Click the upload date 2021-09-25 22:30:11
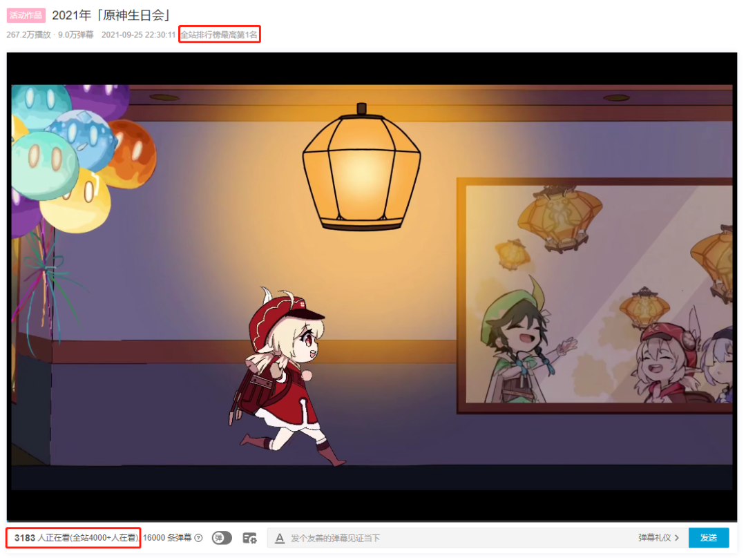The image size is (746, 560). tap(138, 35)
